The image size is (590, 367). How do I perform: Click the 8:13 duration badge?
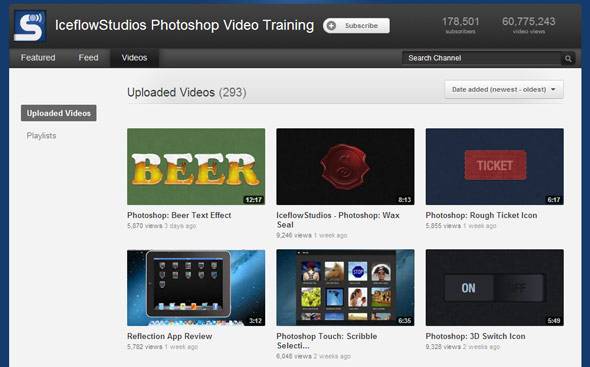404,199
